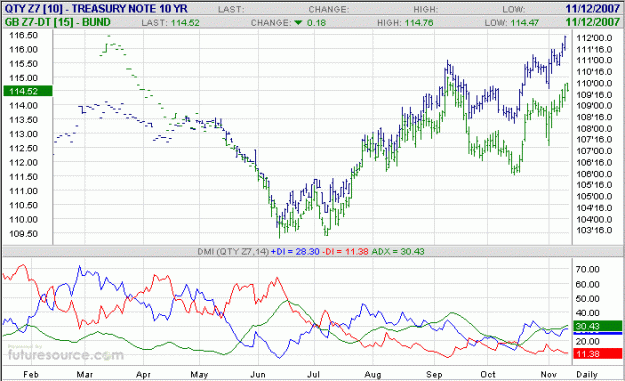Click the Aug label on time axis

373,374
